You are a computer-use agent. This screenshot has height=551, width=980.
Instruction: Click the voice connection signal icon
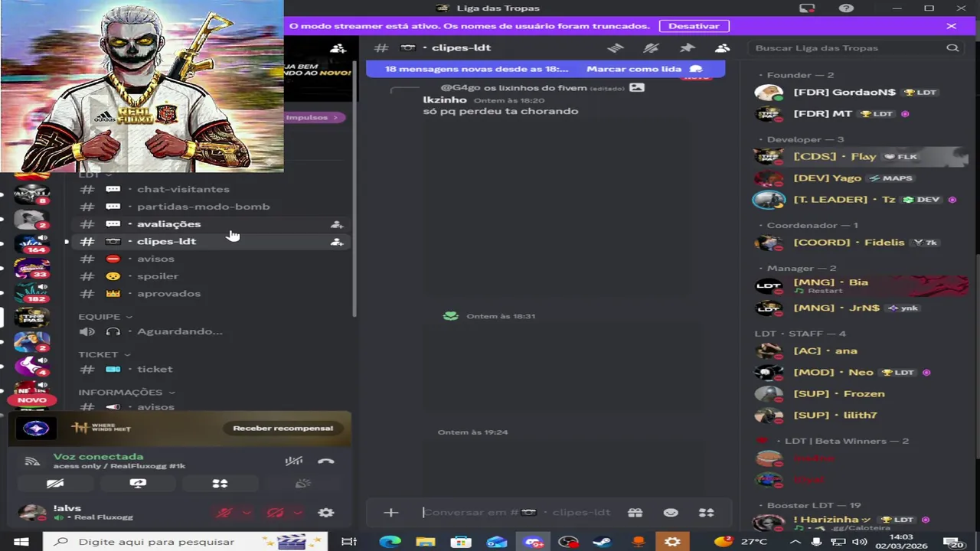coord(32,461)
